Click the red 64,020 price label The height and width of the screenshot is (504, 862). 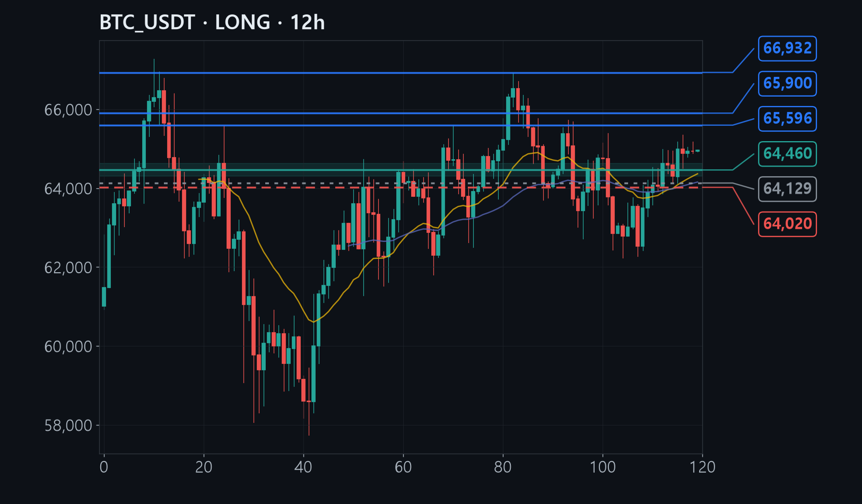[787, 224]
